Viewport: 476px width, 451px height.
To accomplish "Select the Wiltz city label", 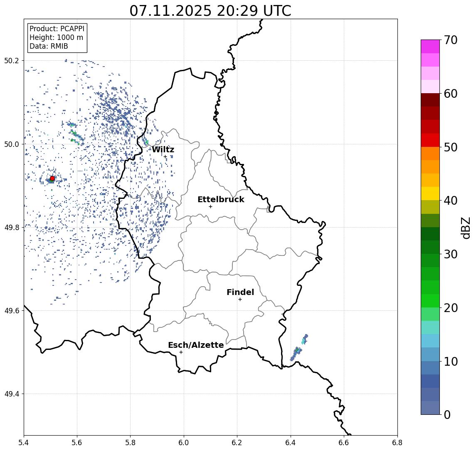I will [163, 149].
